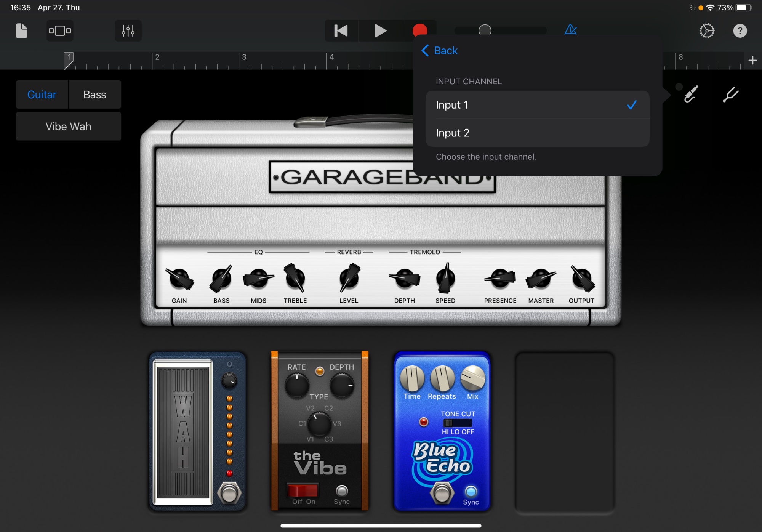
Task: Go to beginning of song
Action: coord(341,30)
